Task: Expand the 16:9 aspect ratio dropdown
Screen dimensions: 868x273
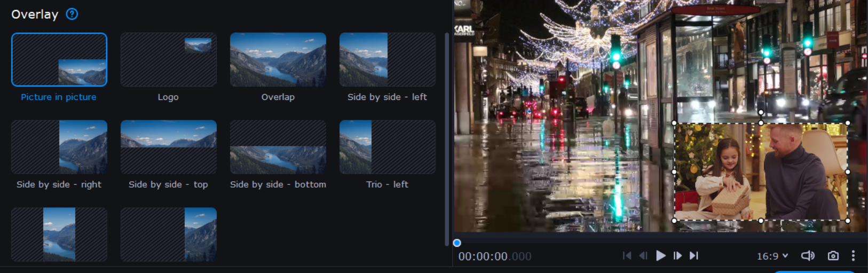Action: [772, 256]
